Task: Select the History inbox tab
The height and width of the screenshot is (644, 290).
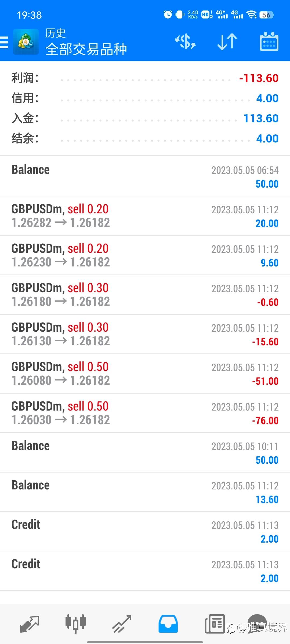Action: [168, 624]
